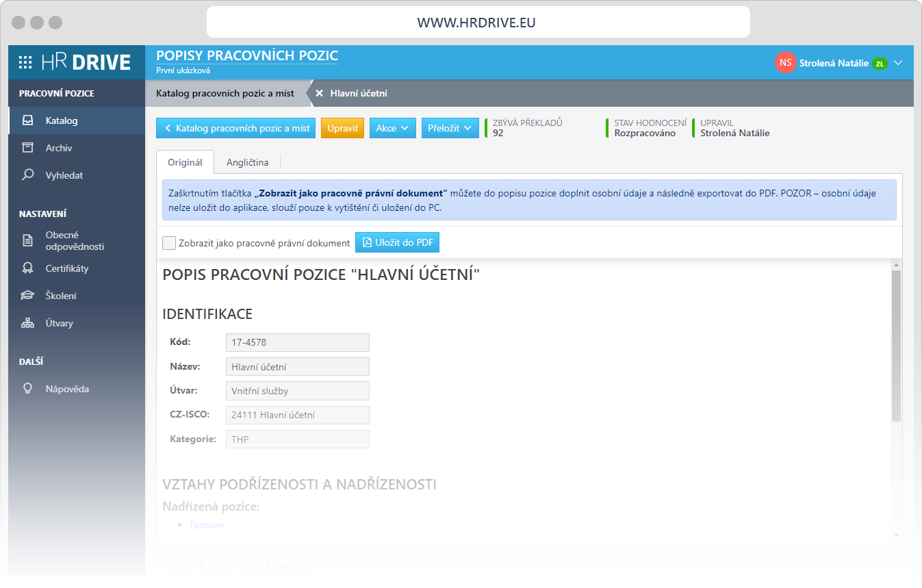Open the Certifikáty settings page
Image resolution: width=922 pixels, height=588 pixels.
66,268
